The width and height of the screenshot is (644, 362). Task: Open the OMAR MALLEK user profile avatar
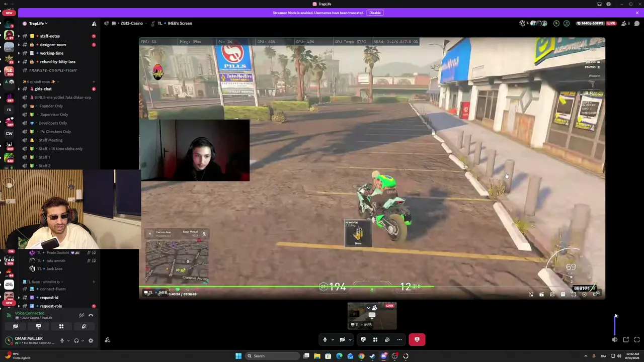[9, 340]
